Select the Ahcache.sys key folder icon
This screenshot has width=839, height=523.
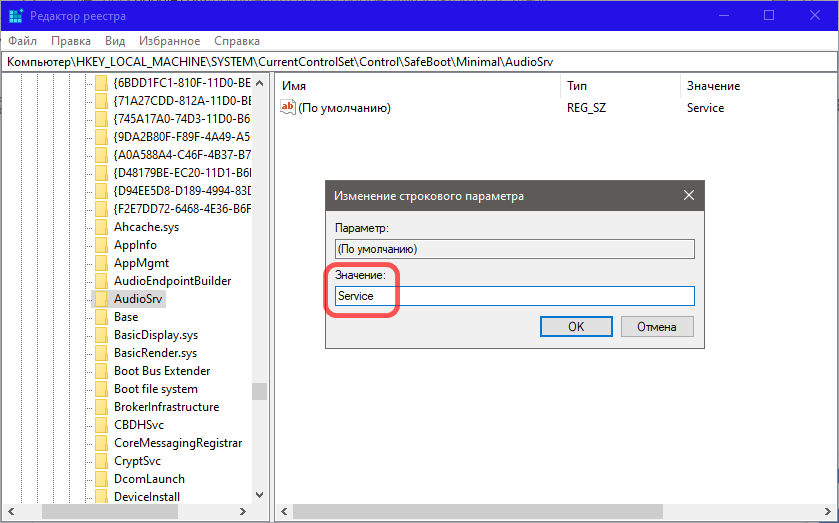101,227
